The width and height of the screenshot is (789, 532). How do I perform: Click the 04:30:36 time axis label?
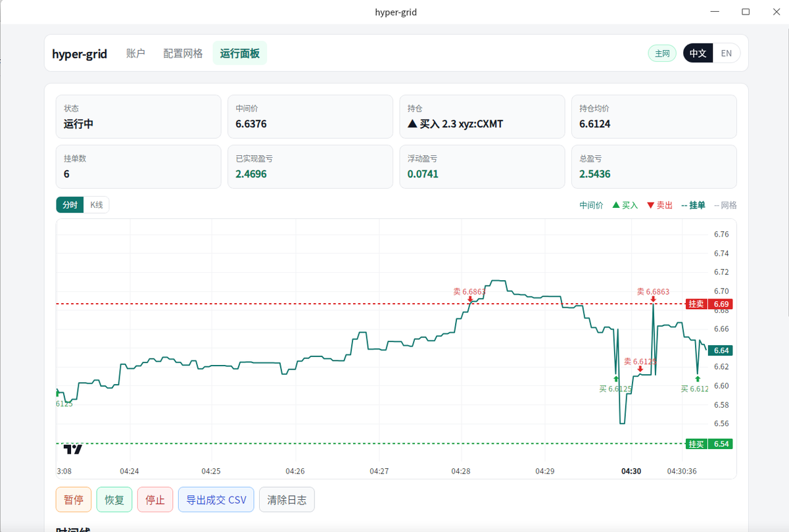[682, 471]
